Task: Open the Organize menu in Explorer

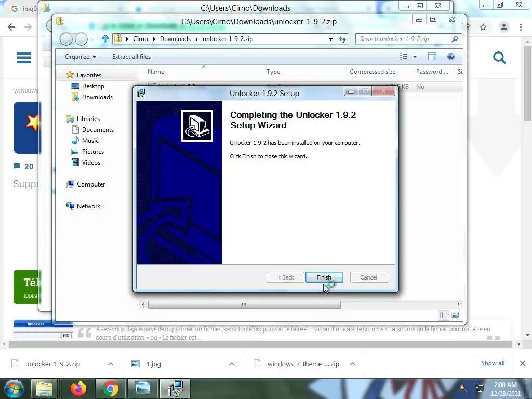Action: [81, 57]
